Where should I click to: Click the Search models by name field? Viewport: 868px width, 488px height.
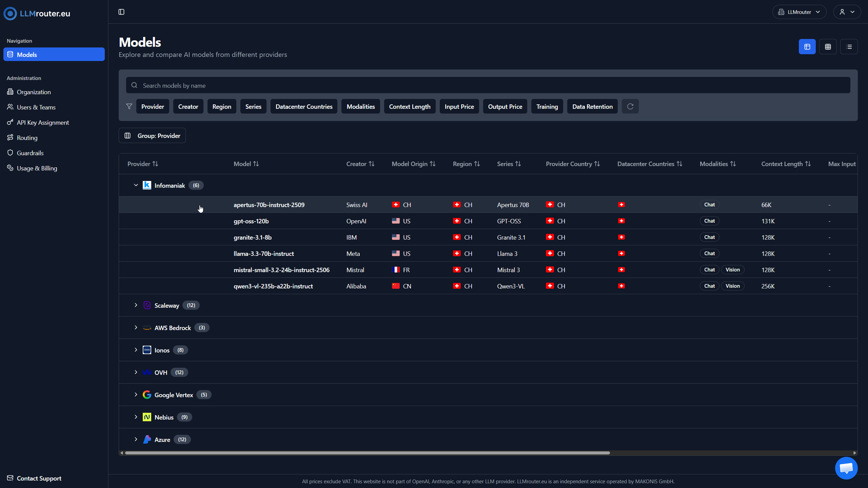click(488, 85)
